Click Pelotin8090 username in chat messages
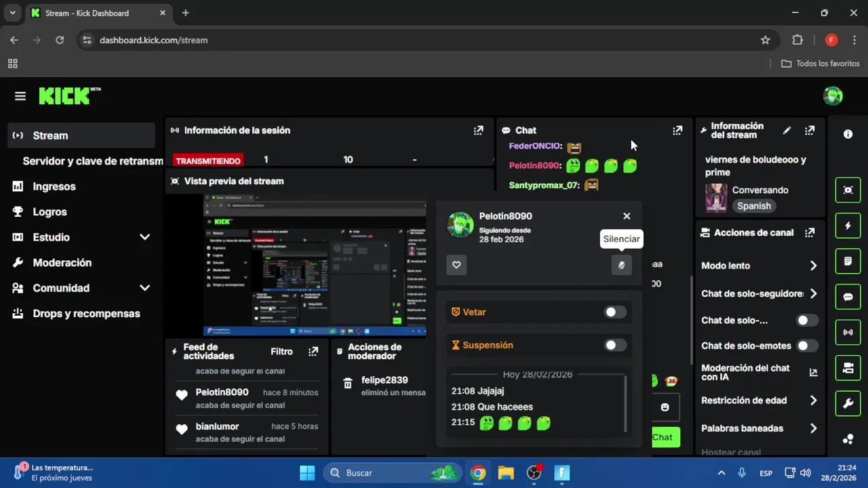 [534, 165]
